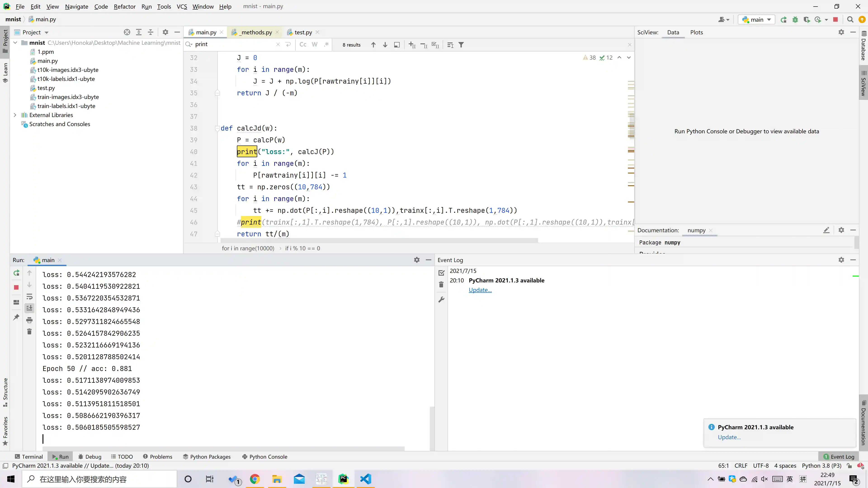Toggle multiline search mode icon
This screenshot has height=488, width=868.
tap(288, 45)
